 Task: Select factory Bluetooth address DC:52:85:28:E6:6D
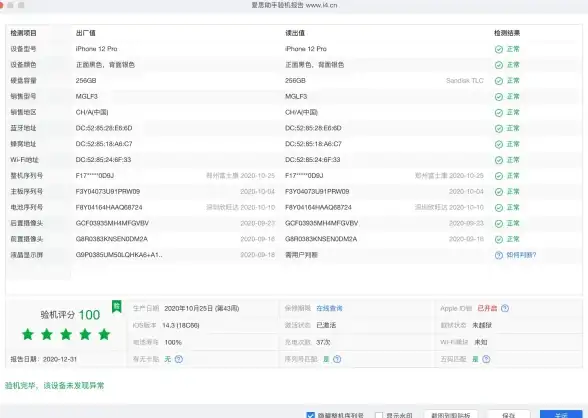104,128
